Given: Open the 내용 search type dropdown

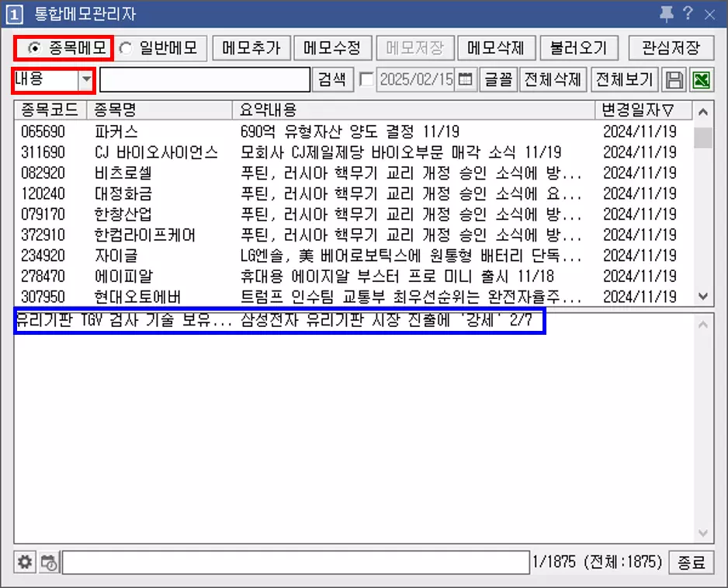Looking at the screenshot, I should coord(86,79).
